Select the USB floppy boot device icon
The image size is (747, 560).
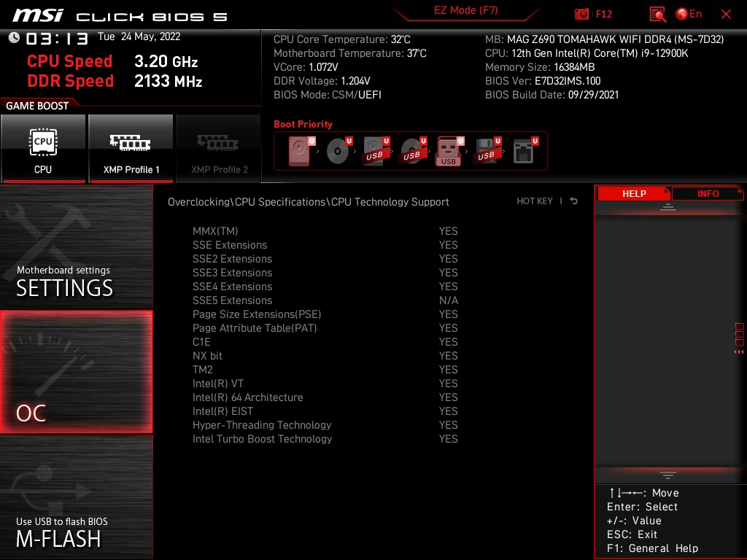click(x=487, y=151)
